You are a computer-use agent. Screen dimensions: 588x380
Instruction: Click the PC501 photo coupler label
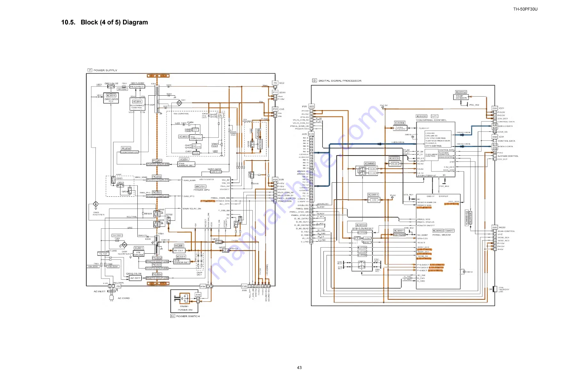[x=157, y=193]
